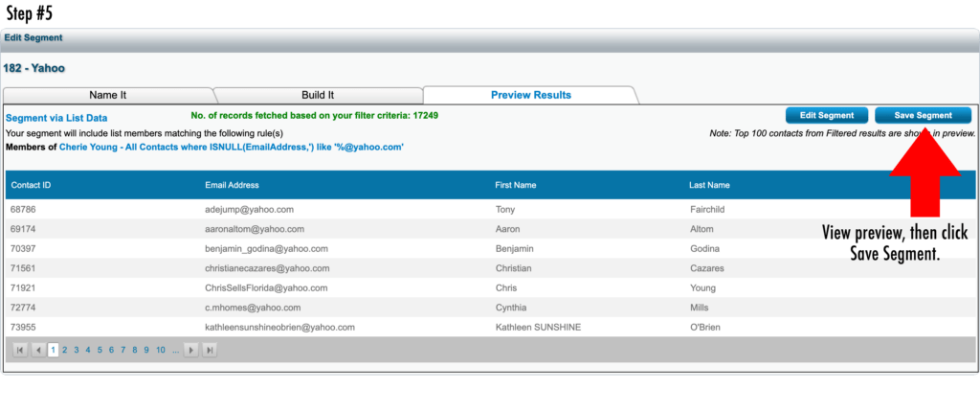980x412 pixels.
Task: Click the Email Address column header
Action: click(232, 185)
